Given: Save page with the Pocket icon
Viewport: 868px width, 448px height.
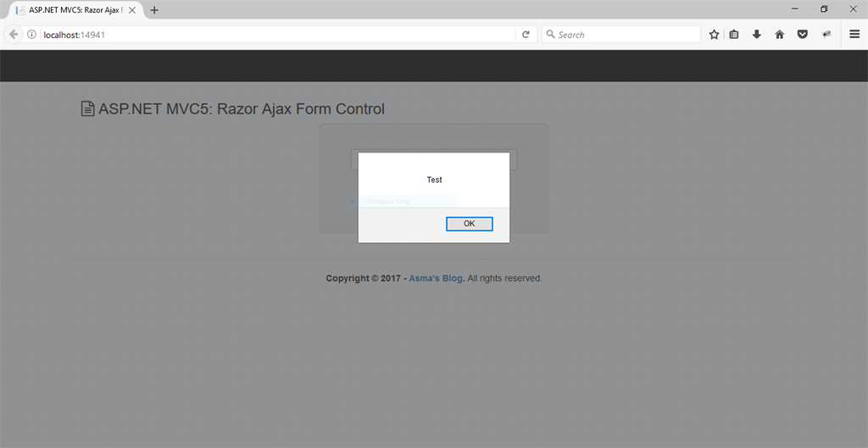Looking at the screenshot, I should tap(802, 34).
